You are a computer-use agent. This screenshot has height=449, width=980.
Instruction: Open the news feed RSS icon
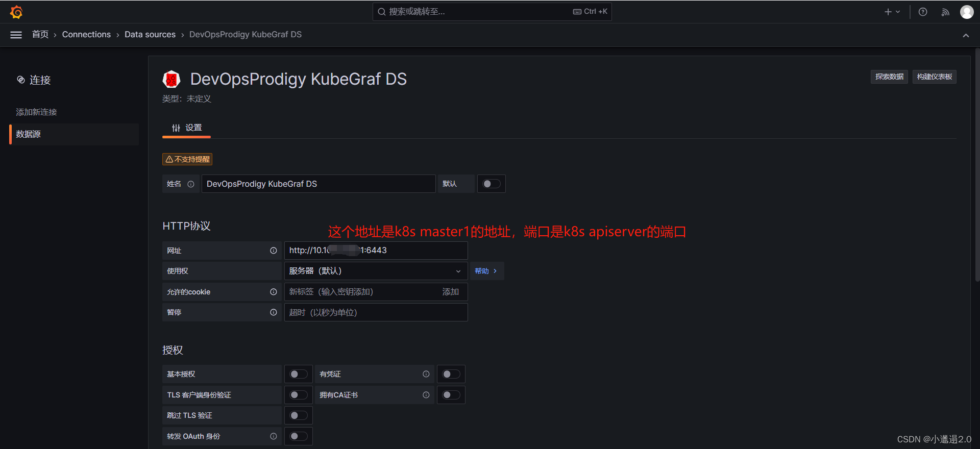click(945, 12)
